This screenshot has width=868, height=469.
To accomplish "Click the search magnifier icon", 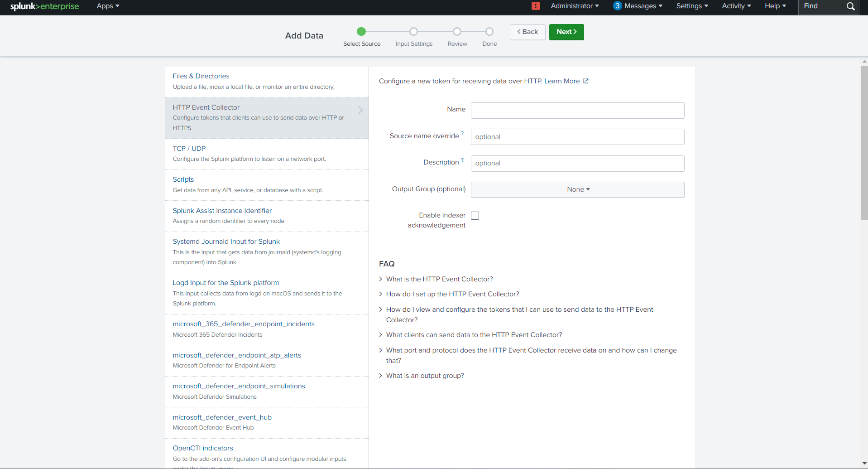I will [850, 6].
